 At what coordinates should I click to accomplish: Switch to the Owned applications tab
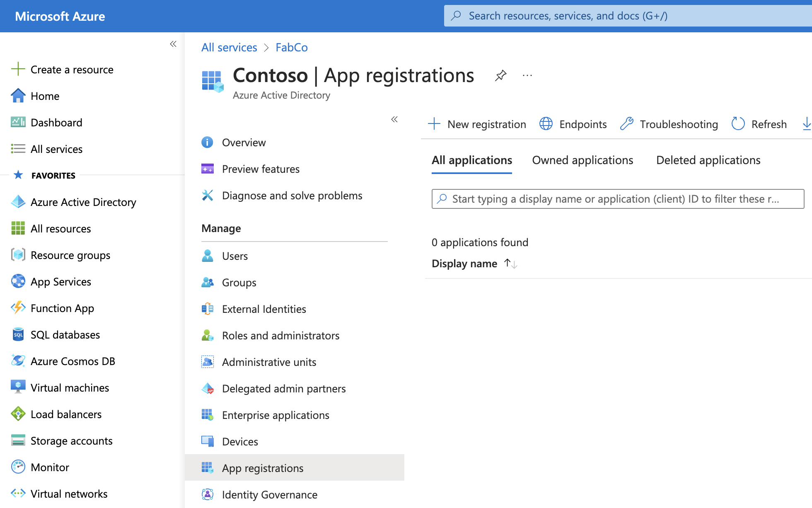pos(582,160)
